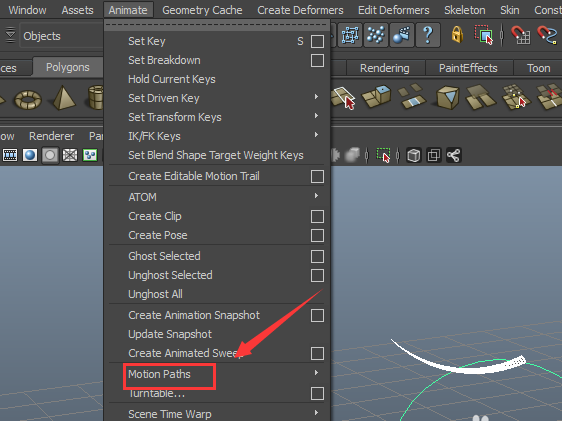Open Create Animation Snapshot options box
Image resolution: width=562 pixels, height=421 pixels.
pyautogui.click(x=317, y=315)
